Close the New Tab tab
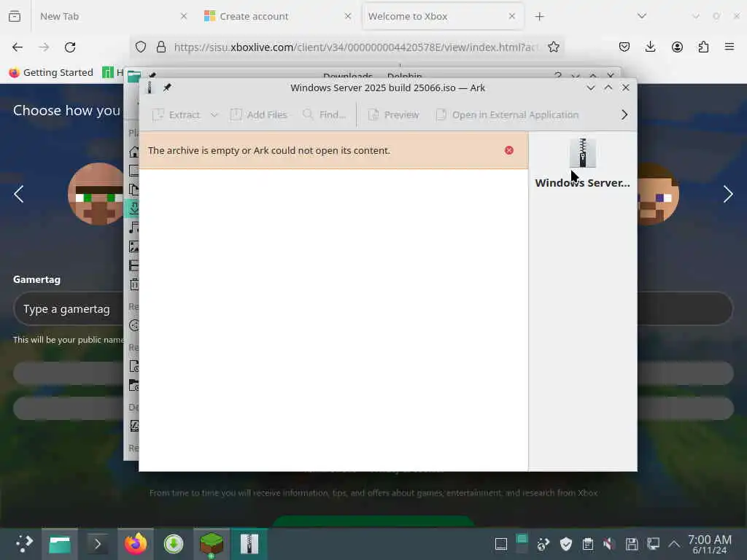Image resolution: width=747 pixels, height=560 pixels. (x=184, y=16)
